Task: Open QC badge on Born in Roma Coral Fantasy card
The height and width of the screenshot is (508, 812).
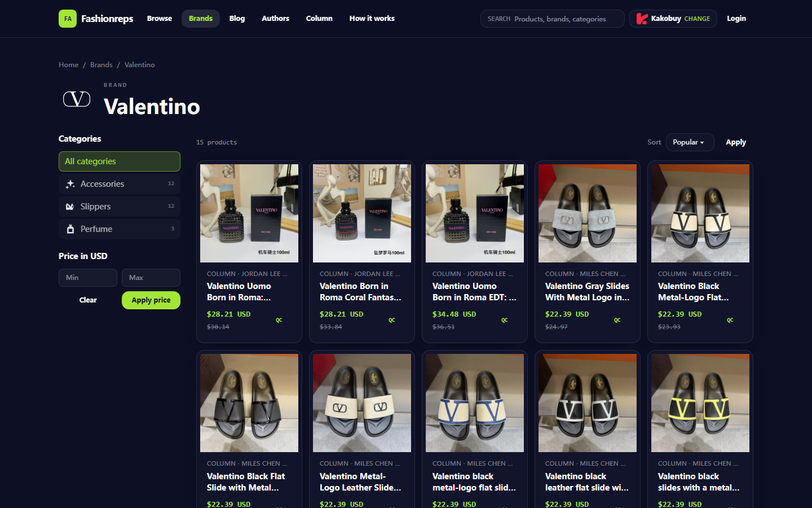Action: click(392, 320)
